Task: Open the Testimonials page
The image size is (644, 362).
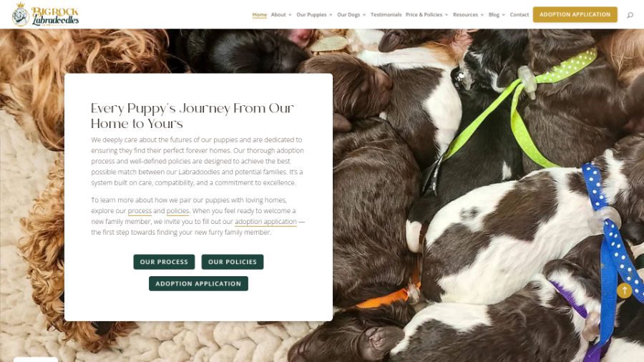Action: [x=386, y=15]
